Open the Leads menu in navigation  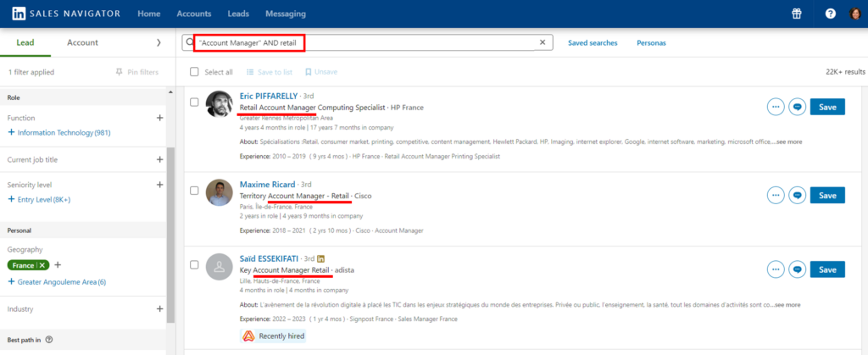coord(236,14)
